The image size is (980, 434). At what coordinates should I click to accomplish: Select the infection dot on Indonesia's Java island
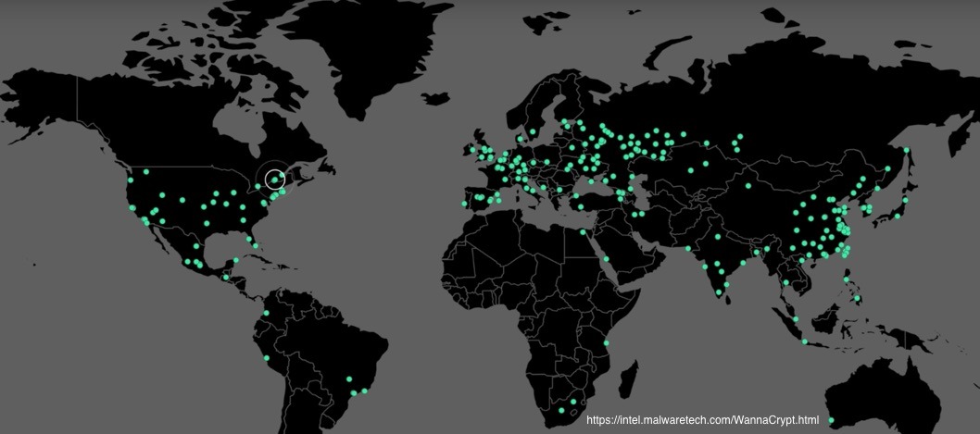(x=804, y=342)
